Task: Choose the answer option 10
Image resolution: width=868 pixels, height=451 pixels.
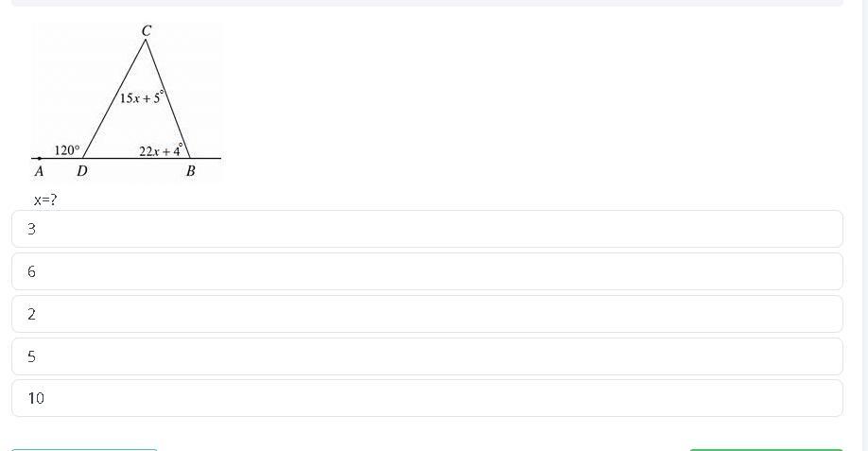Action: pos(426,398)
